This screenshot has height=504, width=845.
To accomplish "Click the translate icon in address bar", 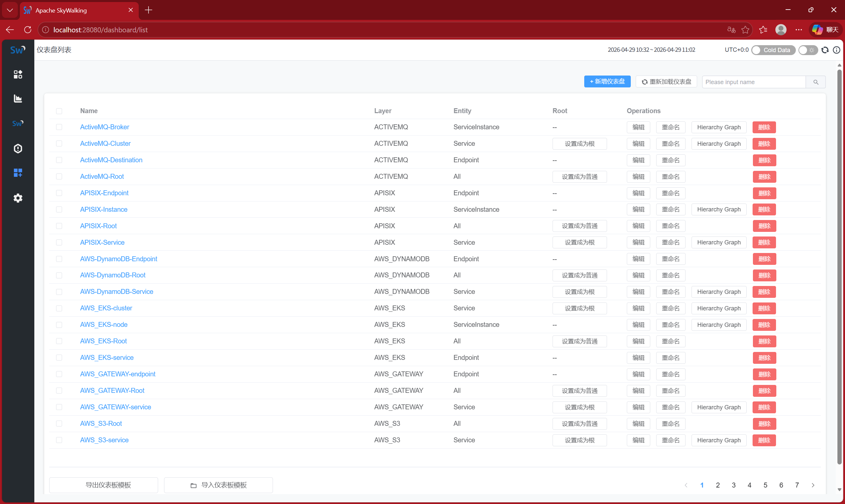I will coord(731,30).
